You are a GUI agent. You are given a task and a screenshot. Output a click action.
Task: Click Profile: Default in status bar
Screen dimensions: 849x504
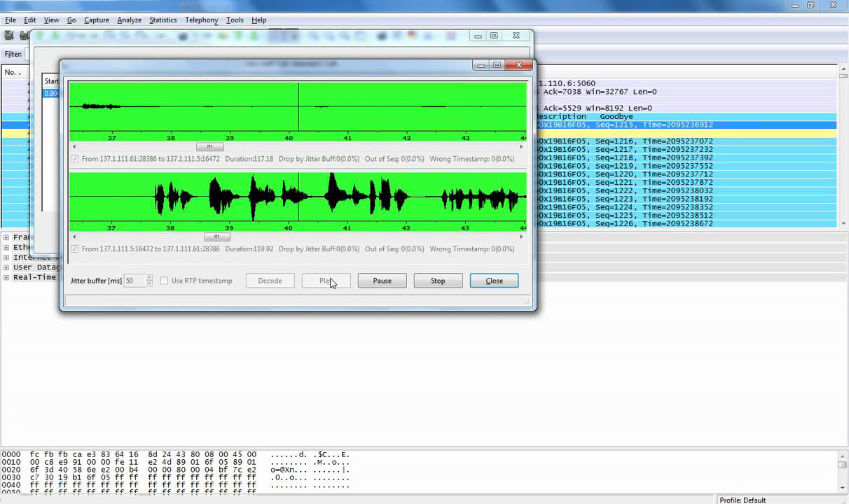pyautogui.click(x=744, y=500)
